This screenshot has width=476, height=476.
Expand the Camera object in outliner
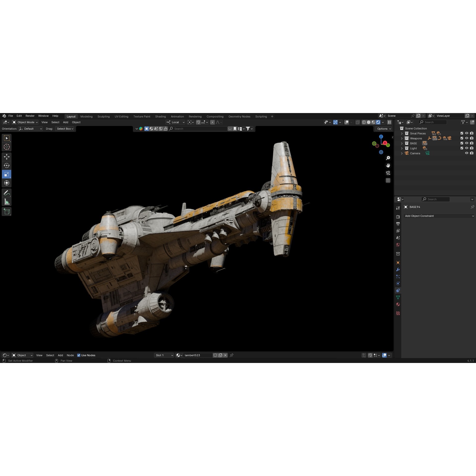point(402,153)
